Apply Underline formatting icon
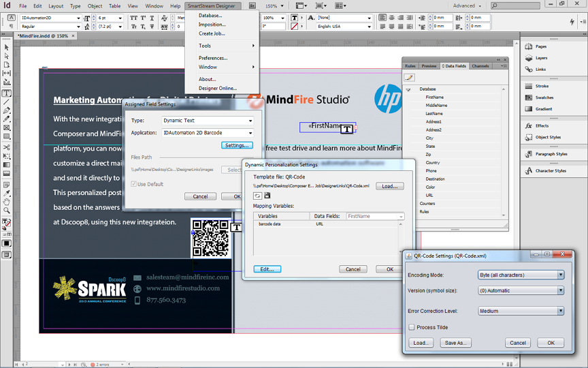 [x=152, y=18]
